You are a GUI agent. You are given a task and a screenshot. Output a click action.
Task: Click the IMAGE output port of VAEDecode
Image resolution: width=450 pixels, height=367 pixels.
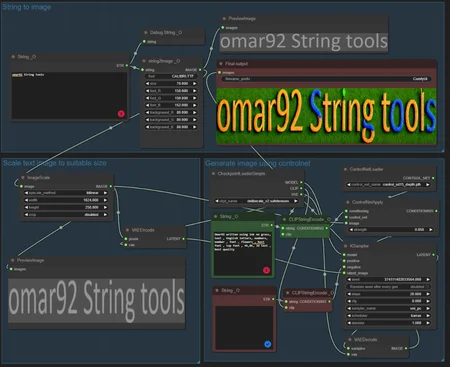pyautogui.click(x=406, y=348)
